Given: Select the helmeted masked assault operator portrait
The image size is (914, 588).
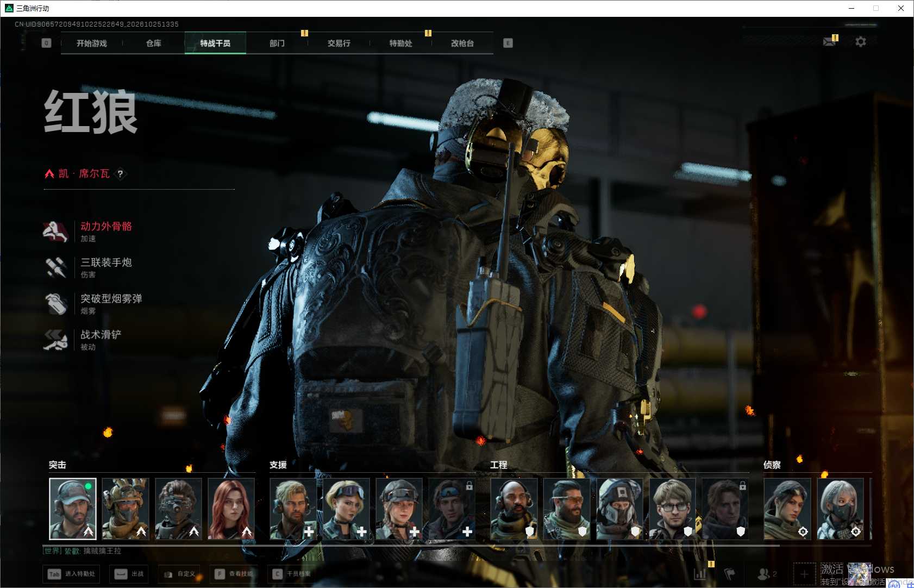Looking at the screenshot, I should point(126,509).
